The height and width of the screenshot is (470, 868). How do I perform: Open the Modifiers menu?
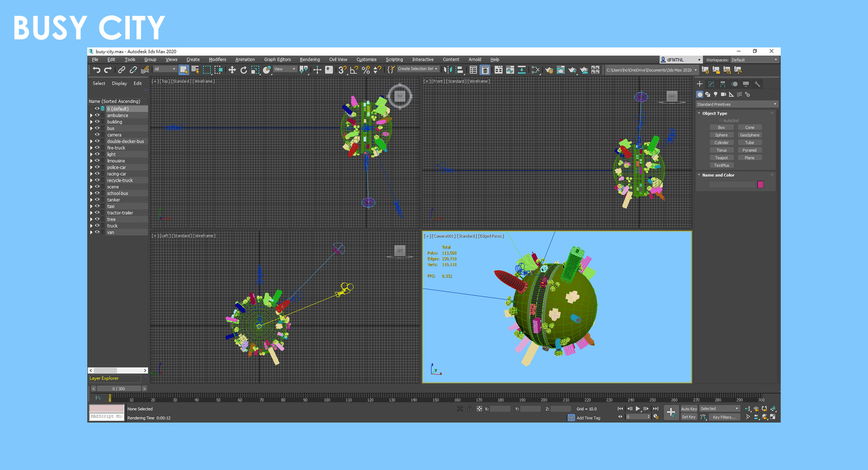coord(217,60)
